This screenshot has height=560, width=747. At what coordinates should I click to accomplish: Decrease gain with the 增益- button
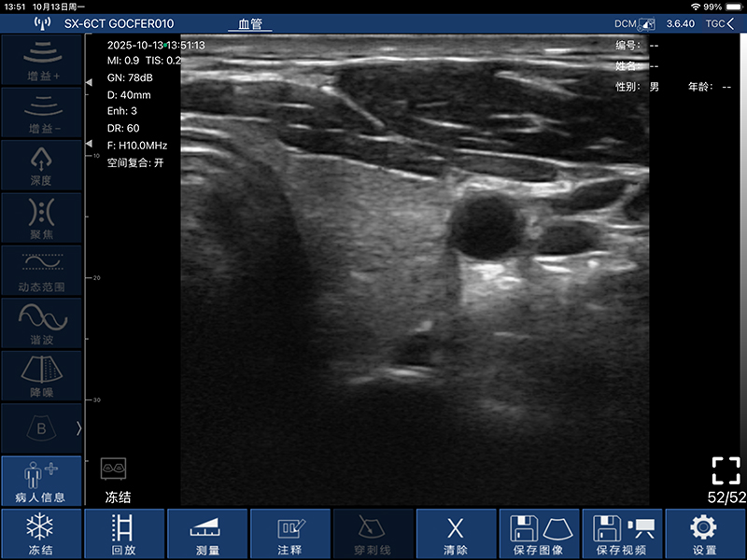pyautogui.click(x=40, y=112)
